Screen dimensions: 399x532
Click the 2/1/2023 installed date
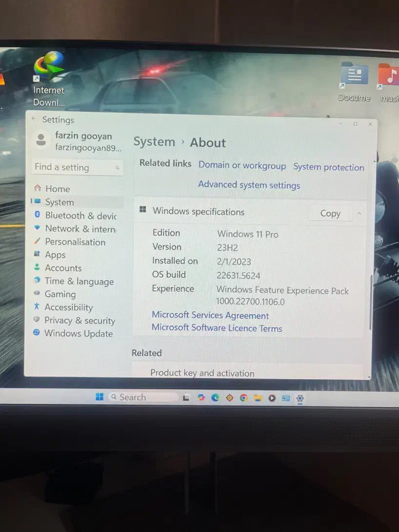coord(234,262)
